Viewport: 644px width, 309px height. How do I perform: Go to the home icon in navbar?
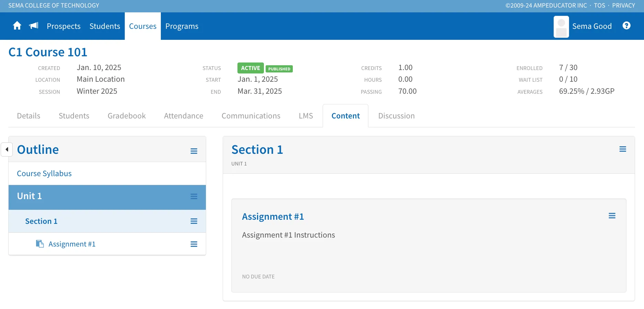(17, 26)
